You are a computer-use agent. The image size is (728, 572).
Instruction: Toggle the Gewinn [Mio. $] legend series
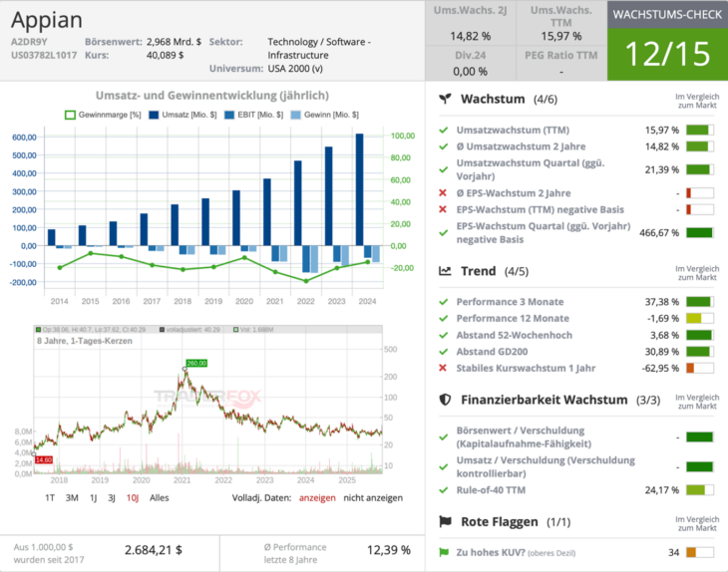click(x=327, y=116)
